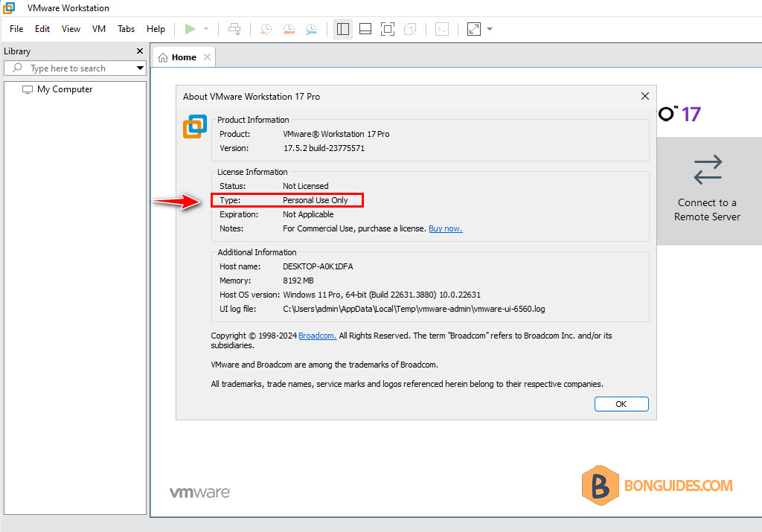Image resolution: width=762 pixels, height=532 pixels.
Task: Open the Help menu
Action: point(156,29)
